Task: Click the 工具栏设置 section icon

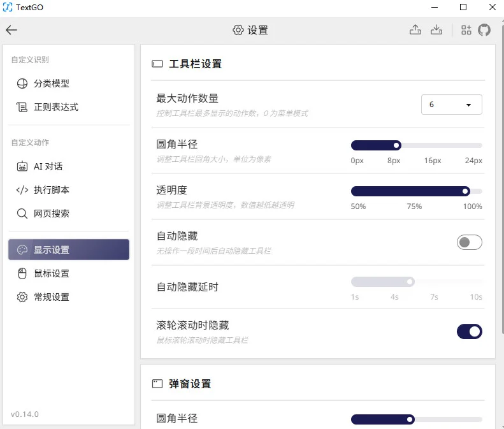Action: pos(157,64)
